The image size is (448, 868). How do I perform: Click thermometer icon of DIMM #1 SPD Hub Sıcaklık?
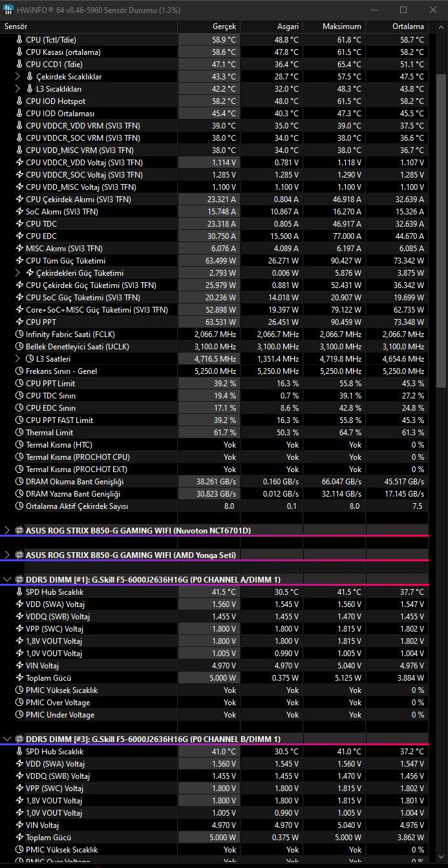pos(19,592)
